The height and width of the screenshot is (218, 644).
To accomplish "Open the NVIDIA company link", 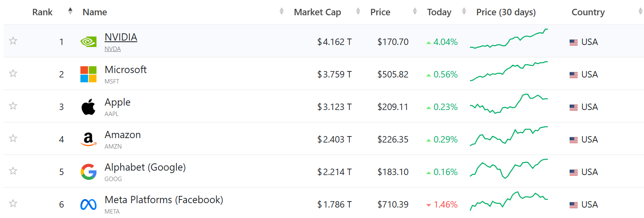I will [x=121, y=37].
